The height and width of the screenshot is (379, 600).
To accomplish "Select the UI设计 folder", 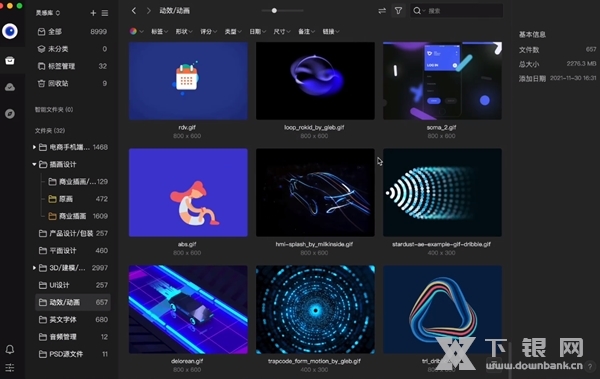I will [72, 285].
